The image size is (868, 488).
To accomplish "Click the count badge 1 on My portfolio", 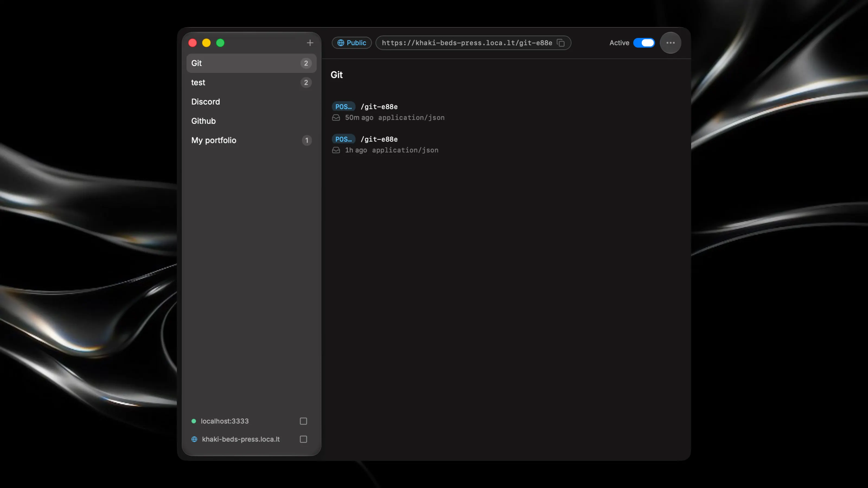I will click(307, 140).
